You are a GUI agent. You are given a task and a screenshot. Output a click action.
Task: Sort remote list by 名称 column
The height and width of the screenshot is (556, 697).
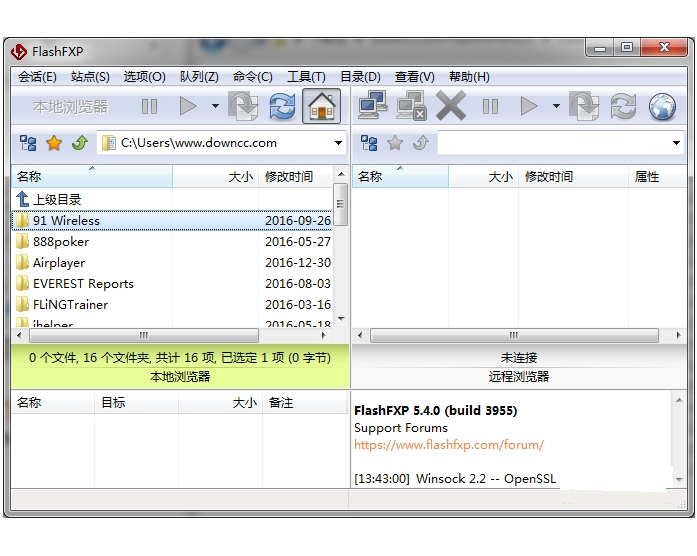(400, 176)
